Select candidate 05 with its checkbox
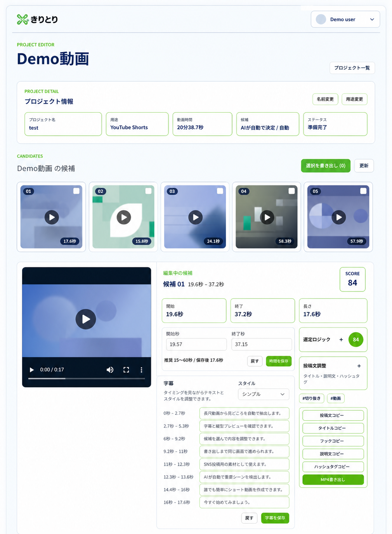 pos(363,191)
